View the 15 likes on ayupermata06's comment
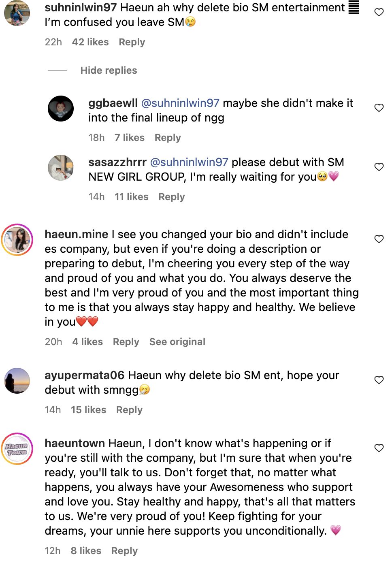The height and width of the screenshot is (563, 392). pos(88,410)
